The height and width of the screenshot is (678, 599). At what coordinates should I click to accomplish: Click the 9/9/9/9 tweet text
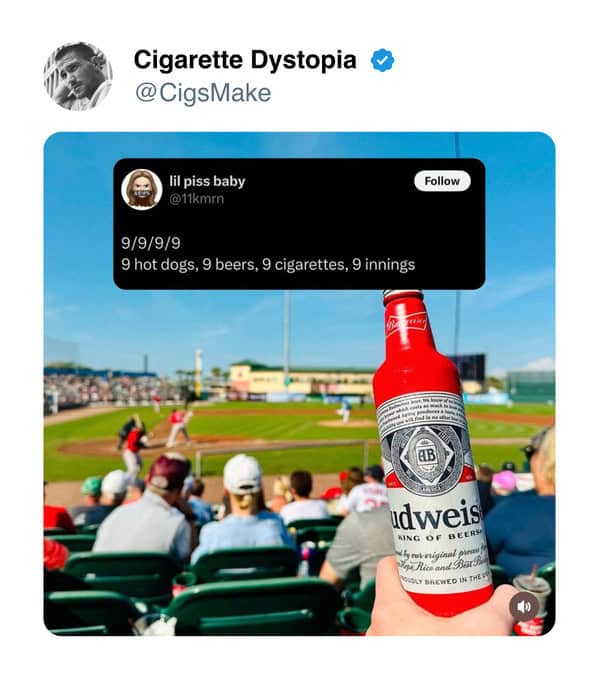[x=151, y=243]
